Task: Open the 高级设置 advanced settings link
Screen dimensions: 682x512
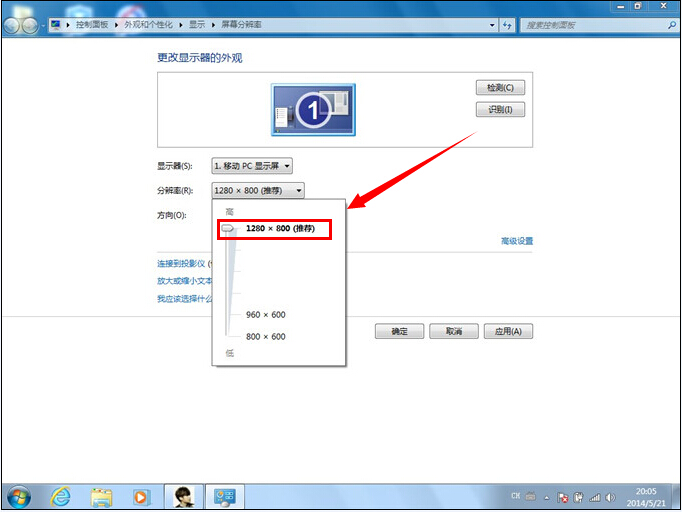Action: click(516, 241)
